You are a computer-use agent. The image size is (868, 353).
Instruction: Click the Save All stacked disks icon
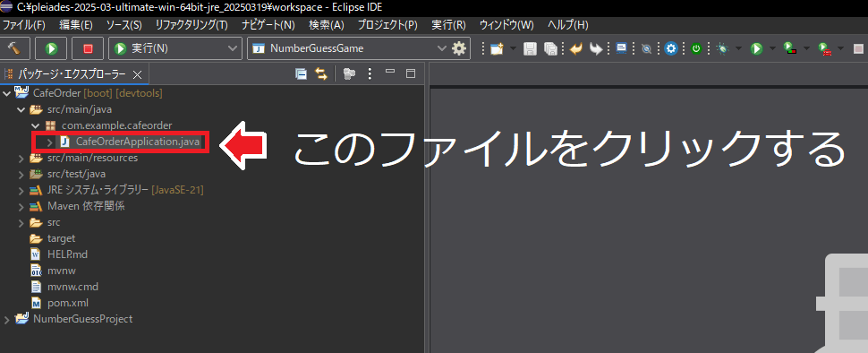[550, 48]
